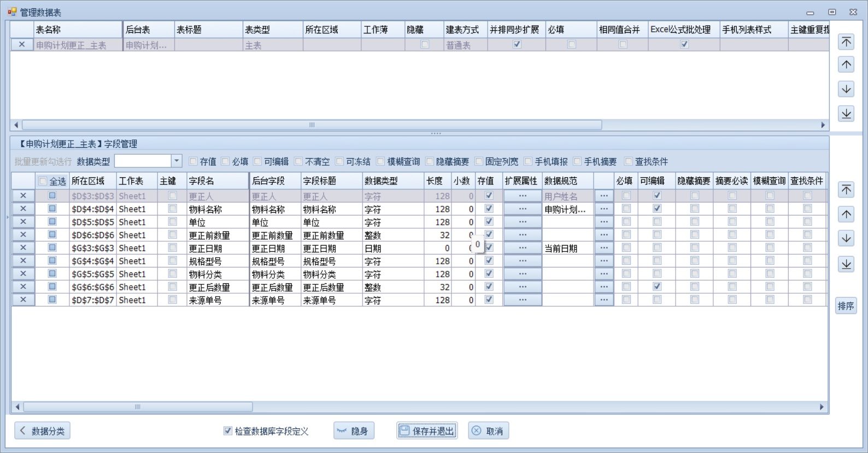This screenshot has width=868, height=453.
Task: Check the 全选 select-all checkbox
Action: pyautogui.click(x=43, y=181)
